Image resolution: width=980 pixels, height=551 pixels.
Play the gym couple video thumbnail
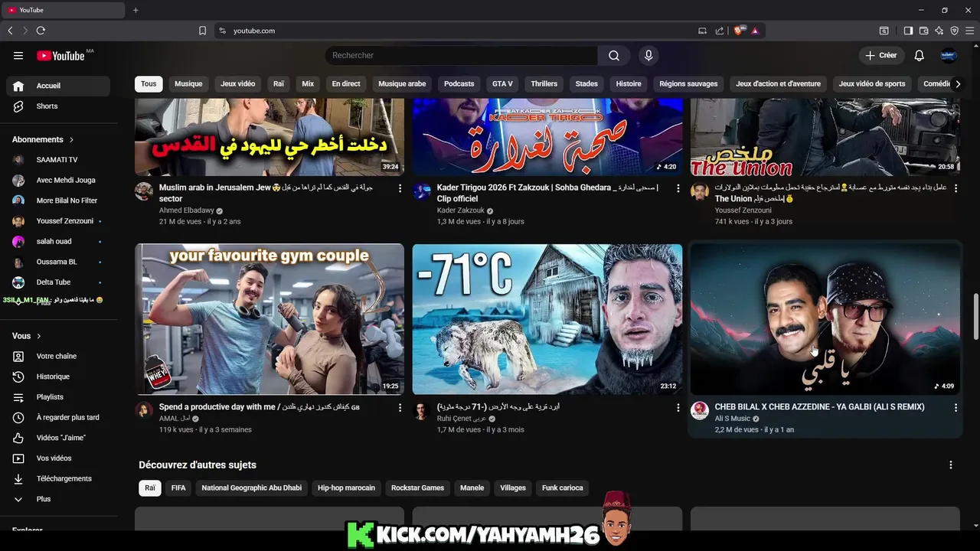pos(269,319)
